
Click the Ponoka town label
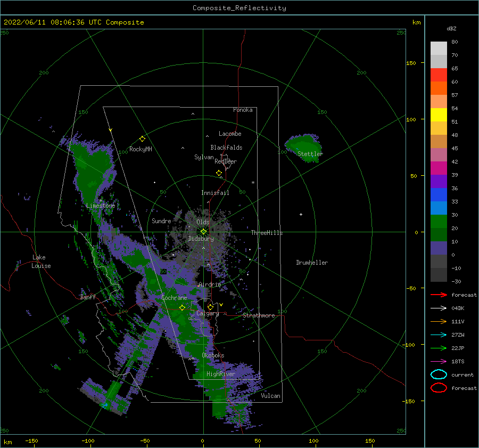243,110
